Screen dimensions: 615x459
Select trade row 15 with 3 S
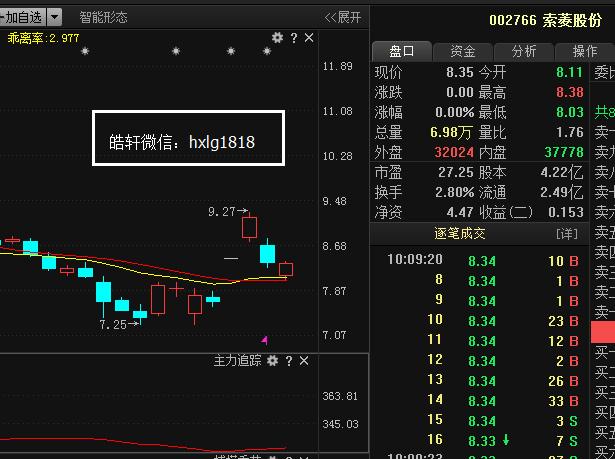click(x=479, y=420)
